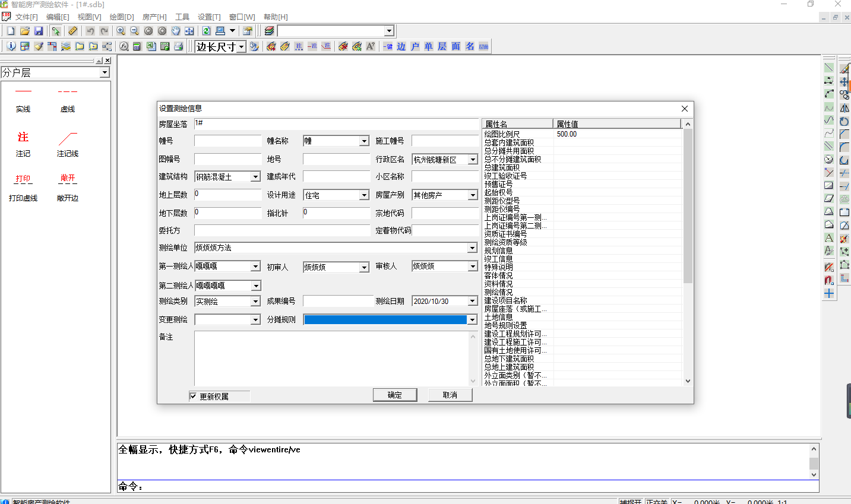Open the 房产[H] menu
This screenshot has height=504, width=851.
tap(154, 17)
